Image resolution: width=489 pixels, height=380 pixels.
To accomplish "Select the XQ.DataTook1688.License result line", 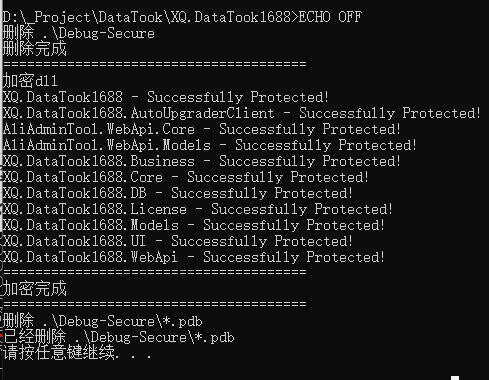I will click(198, 209).
